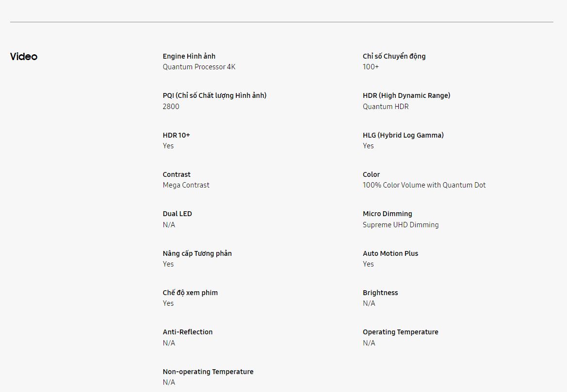
Task: Select the Brightness spec label
Action: tap(380, 293)
